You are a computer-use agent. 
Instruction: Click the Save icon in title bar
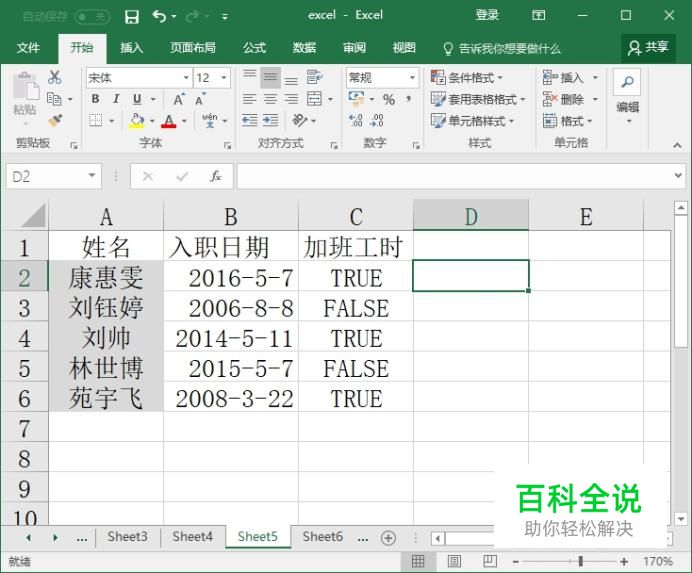[132, 17]
